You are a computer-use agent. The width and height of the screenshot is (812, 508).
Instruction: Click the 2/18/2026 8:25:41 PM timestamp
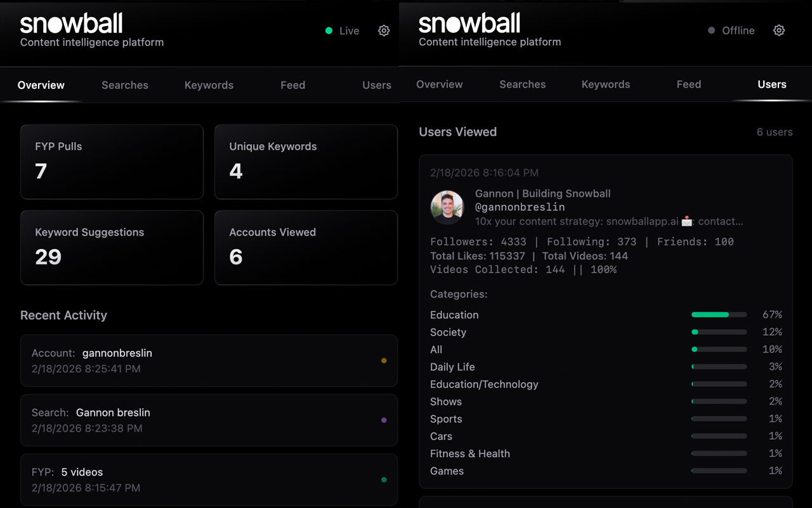pyautogui.click(x=86, y=369)
